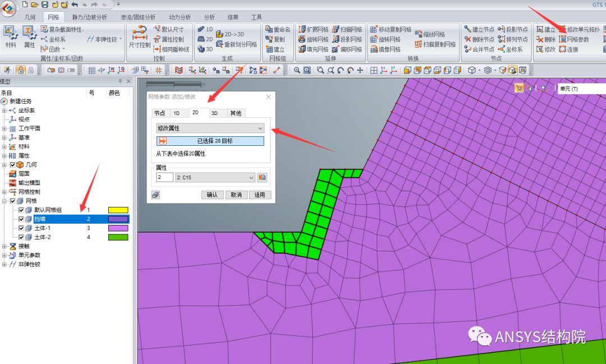The width and height of the screenshot is (606, 364).
Task: Click the Undo arrow in quick access toolbar
Action: pyautogui.click(x=75, y=4)
